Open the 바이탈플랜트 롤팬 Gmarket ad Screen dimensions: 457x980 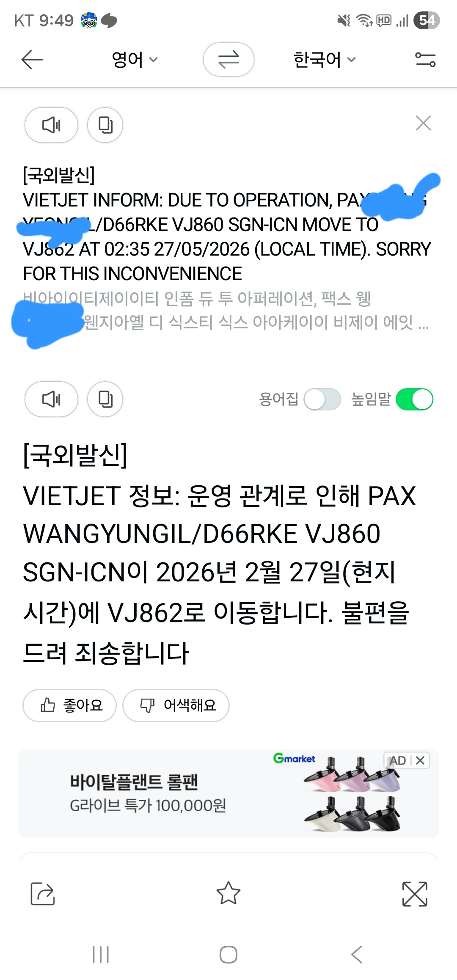(228, 794)
